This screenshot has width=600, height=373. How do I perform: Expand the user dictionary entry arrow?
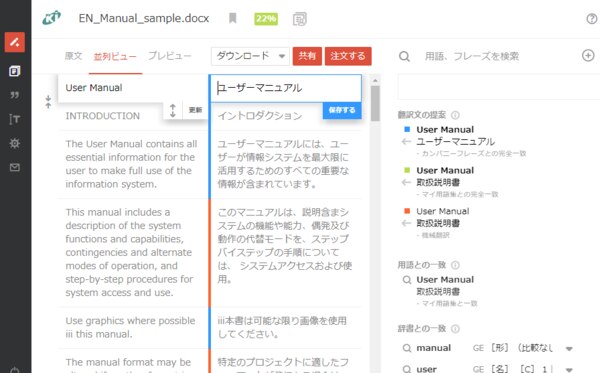tap(569, 369)
